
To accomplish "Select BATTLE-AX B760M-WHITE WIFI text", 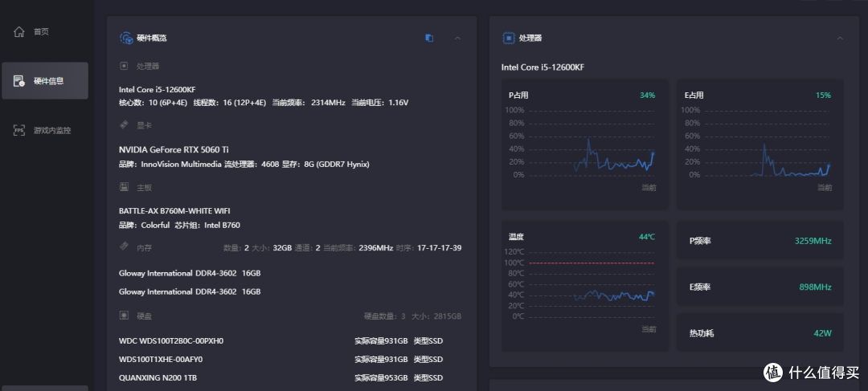I will (174, 210).
